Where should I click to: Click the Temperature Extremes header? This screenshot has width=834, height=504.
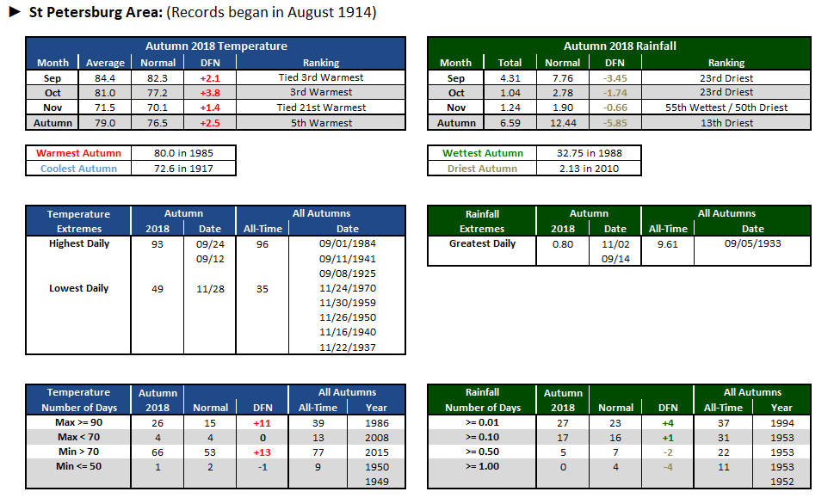pyautogui.click(x=78, y=221)
